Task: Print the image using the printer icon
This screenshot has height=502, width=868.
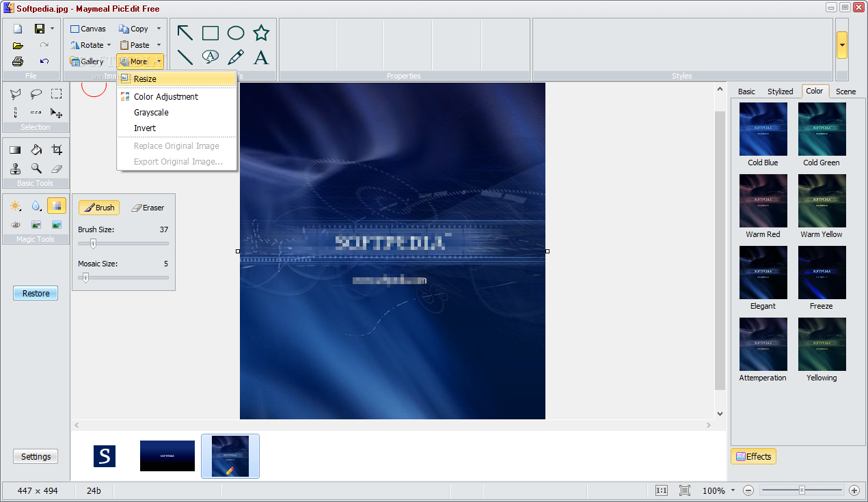Action: 18,61
